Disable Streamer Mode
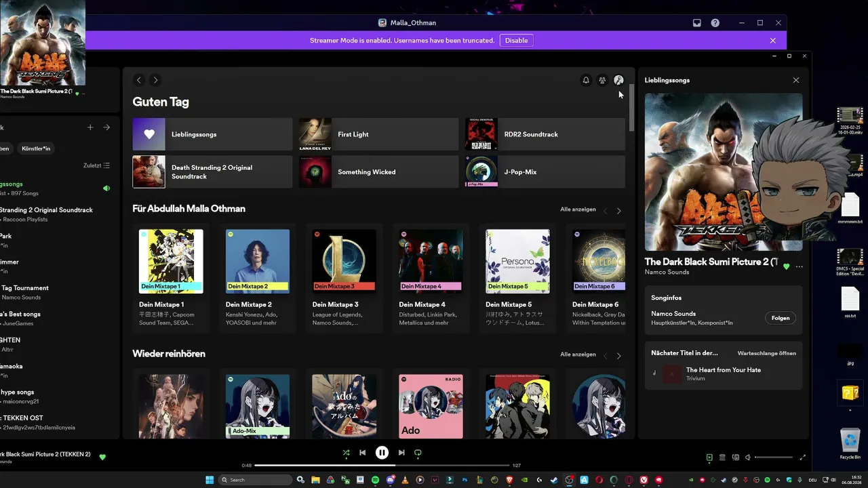 516,40
